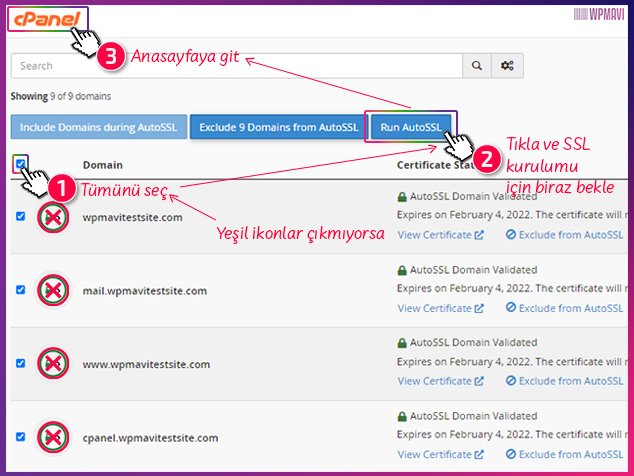634x476 pixels.
Task: Click the Run AutoSSL button
Action: click(x=411, y=127)
